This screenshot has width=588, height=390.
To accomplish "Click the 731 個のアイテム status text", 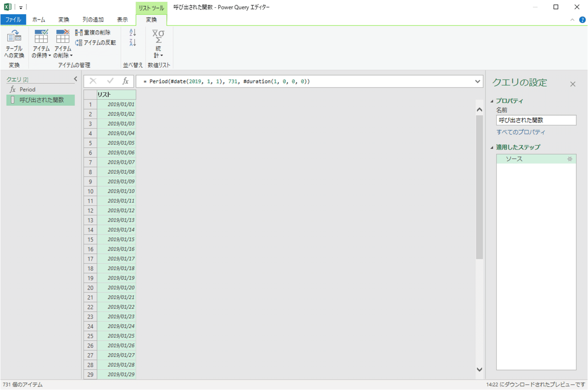I will pyautogui.click(x=23, y=385).
